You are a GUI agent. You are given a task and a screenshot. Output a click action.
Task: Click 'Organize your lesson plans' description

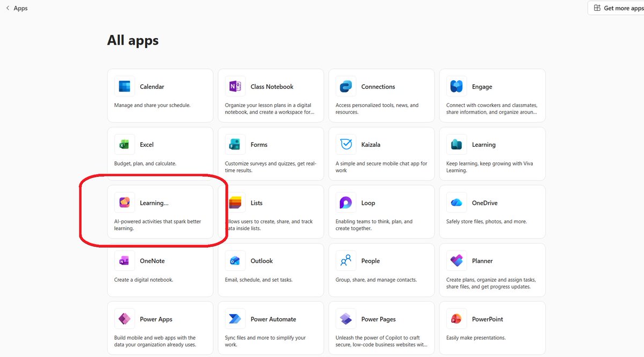tap(270, 109)
